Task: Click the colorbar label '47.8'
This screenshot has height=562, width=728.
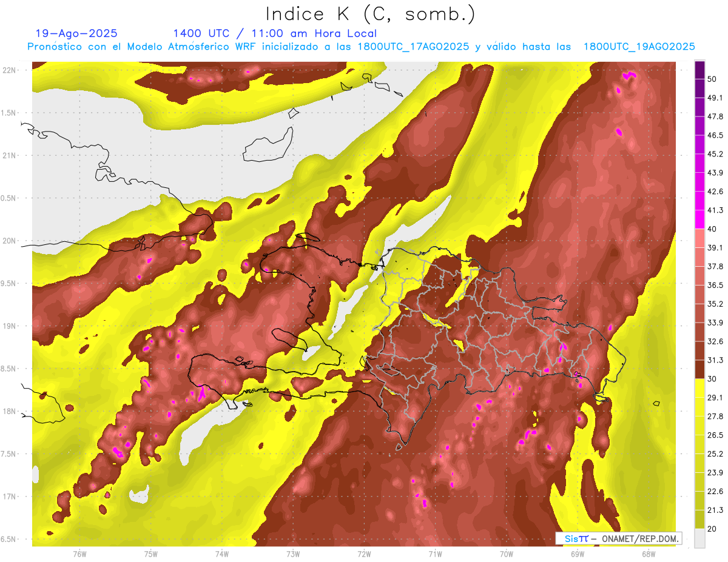Action: tap(715, 116)
